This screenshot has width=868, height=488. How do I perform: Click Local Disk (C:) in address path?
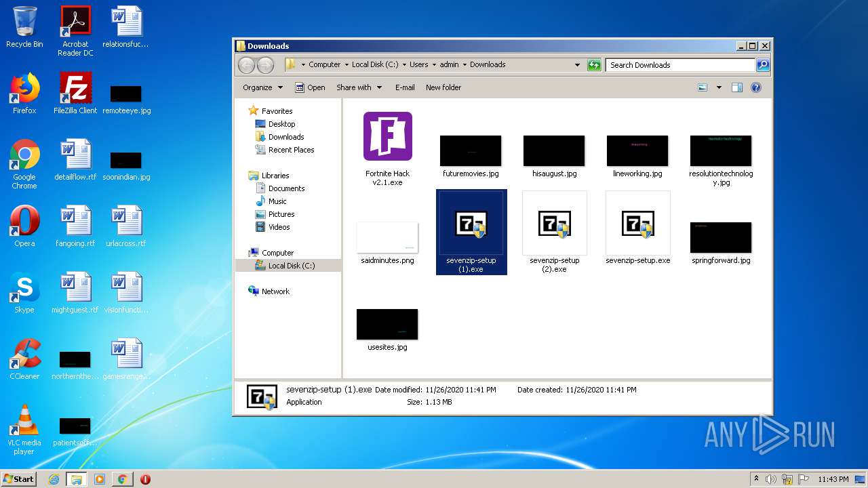tap(375, 65)
